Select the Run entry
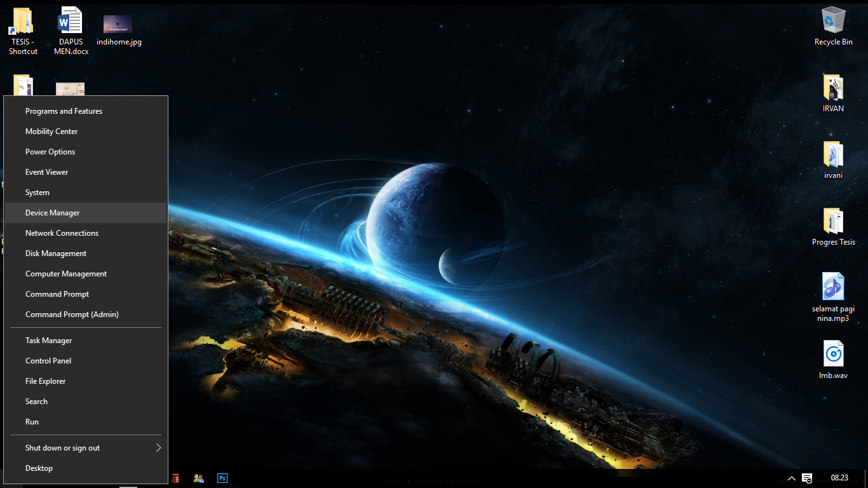The height and width of the screenshot is (488, 868). [86, 422]
